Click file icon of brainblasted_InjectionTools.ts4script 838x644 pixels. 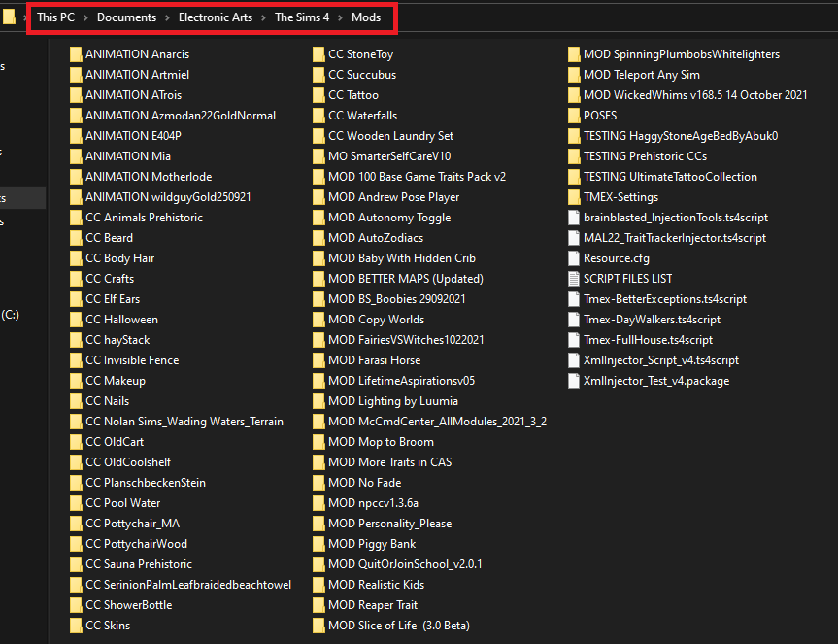[x=574, y=218]
